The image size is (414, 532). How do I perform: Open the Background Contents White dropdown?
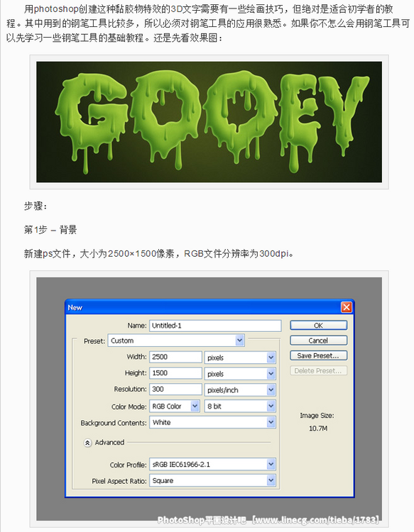tap(212, 423)
